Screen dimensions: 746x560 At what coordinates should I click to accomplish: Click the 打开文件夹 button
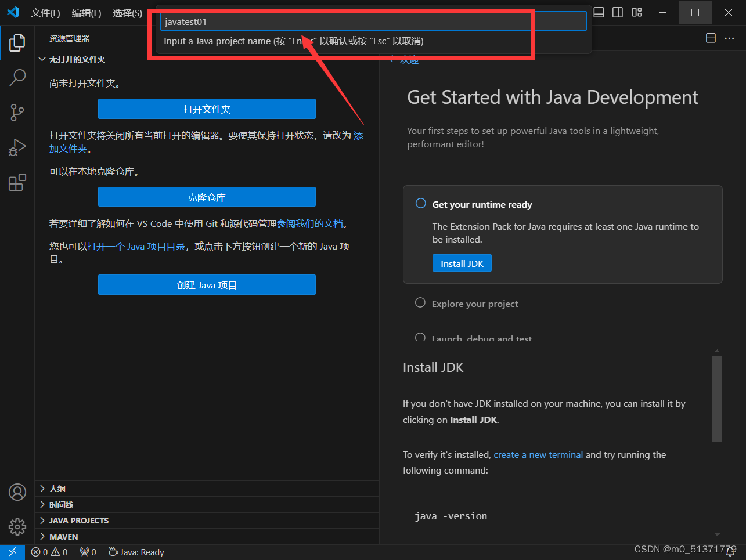(207, 109)
